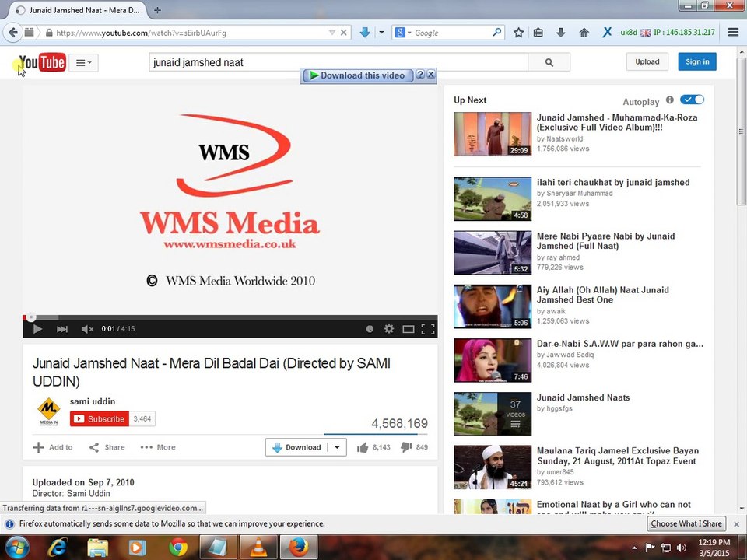Open ilahi teri chaukhat video title
Image resolution: width=747 pixels, height=560 pixels.
[x=613, y=182]
